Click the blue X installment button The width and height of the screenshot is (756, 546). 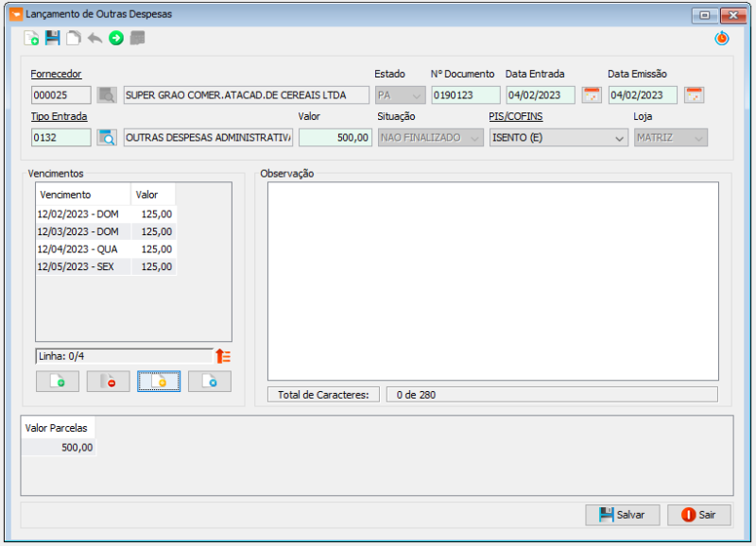[x=209, y=382]
